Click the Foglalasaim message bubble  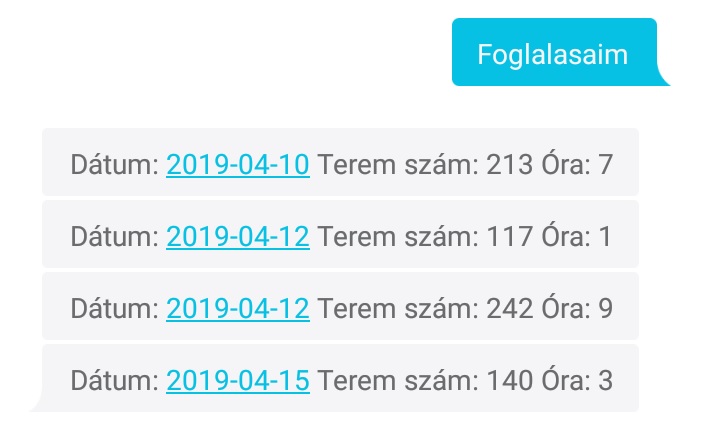[553, 53]
